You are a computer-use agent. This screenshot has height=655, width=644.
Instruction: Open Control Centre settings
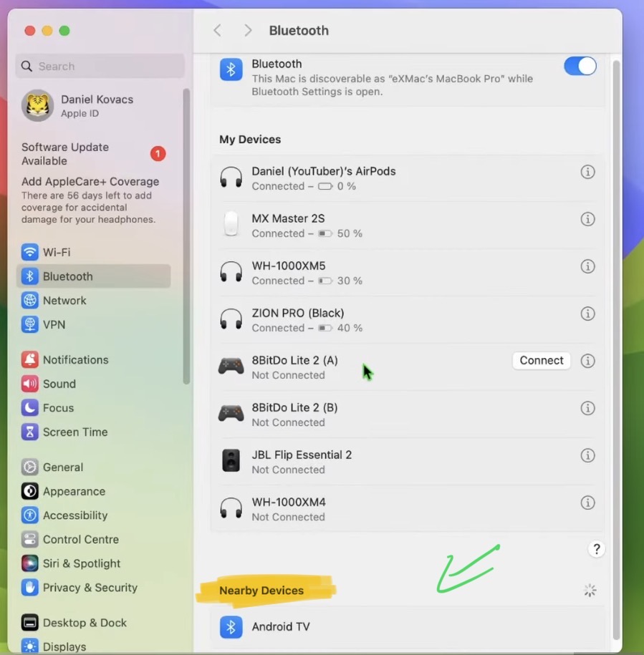80,540
